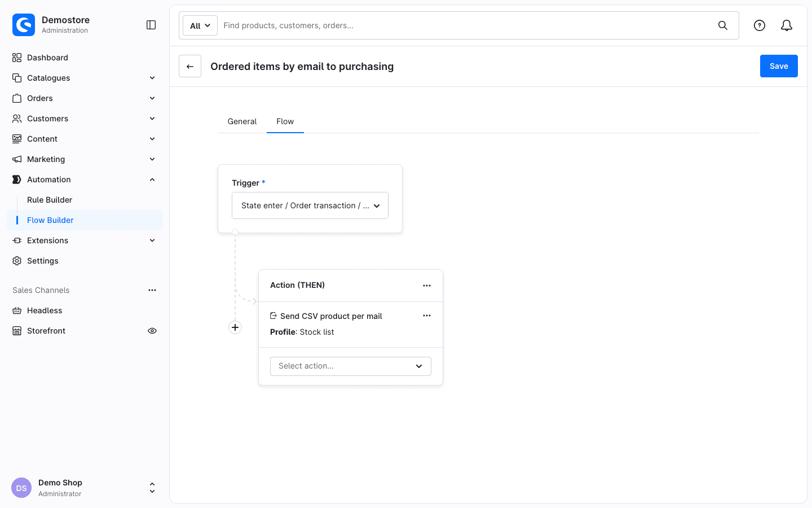812x508 pixels.
Task: Open the Trigger dropdown
Action: [x=310, y=205]
